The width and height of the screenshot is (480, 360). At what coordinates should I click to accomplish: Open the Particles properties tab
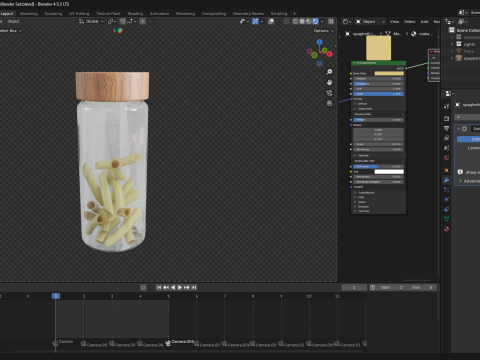click(x=447, y=190)
